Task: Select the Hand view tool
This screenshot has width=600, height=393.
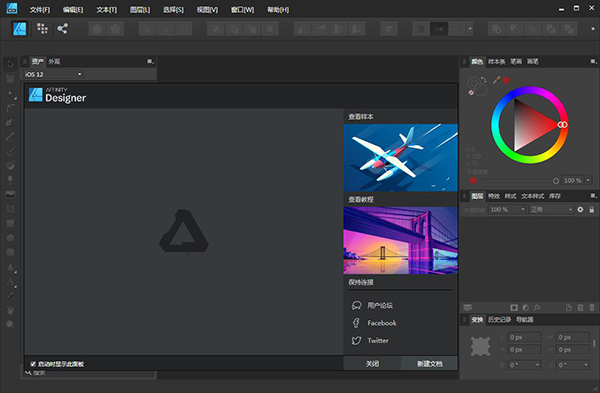Action: pyautogui.click(x=10, y=310)
